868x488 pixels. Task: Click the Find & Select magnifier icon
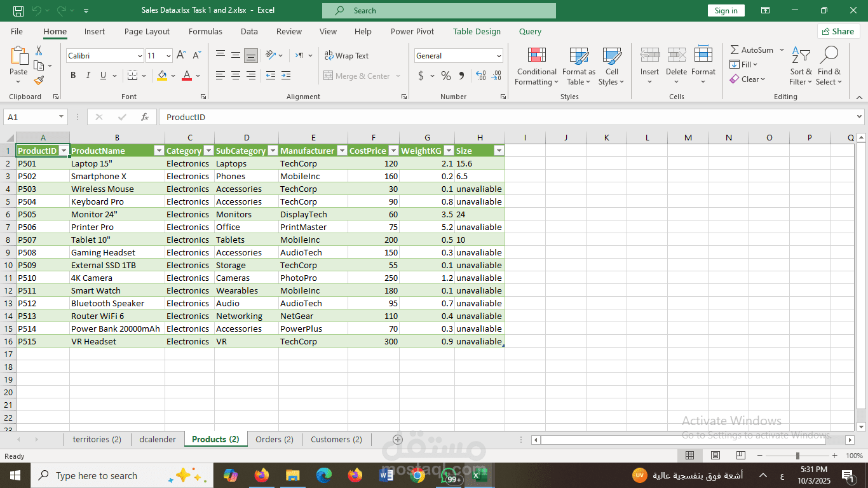click(x=829, y=56)
